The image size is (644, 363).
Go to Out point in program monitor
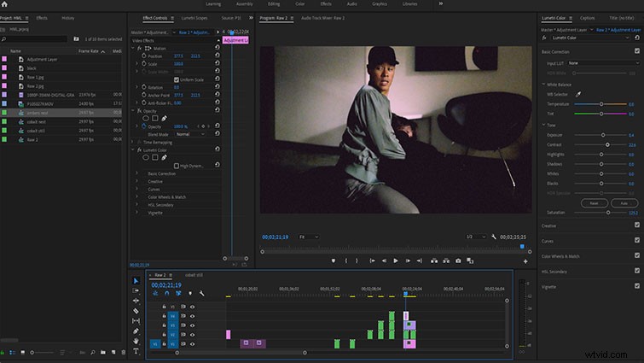click(x=420, y=261)
